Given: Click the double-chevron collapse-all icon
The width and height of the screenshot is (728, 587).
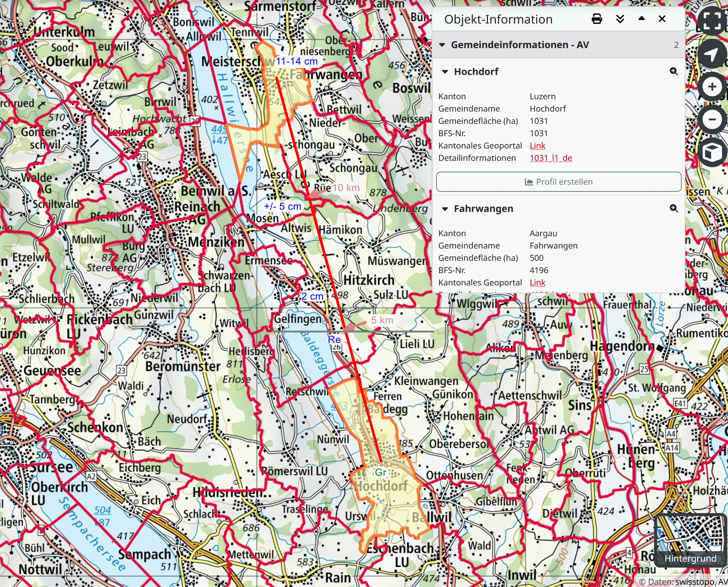Looking at the screenshot, I should coord(620,19).
